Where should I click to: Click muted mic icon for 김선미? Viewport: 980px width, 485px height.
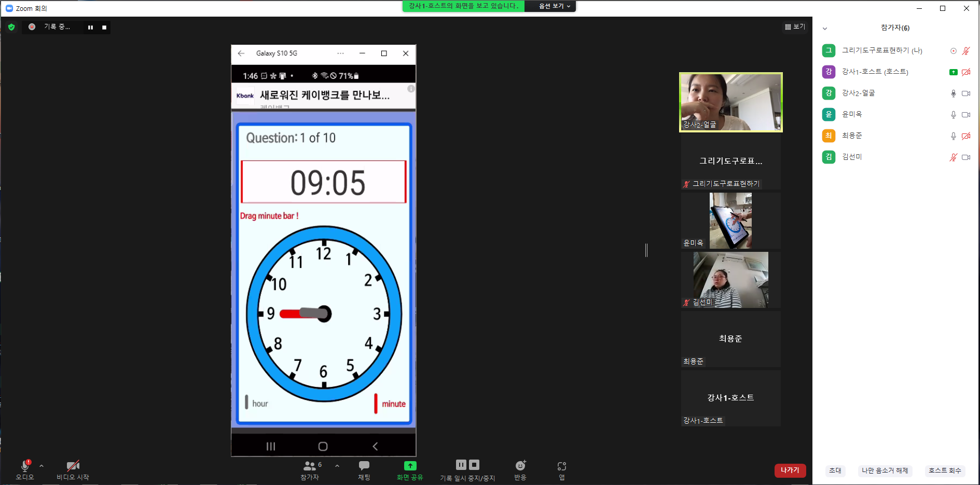(953, 157)
